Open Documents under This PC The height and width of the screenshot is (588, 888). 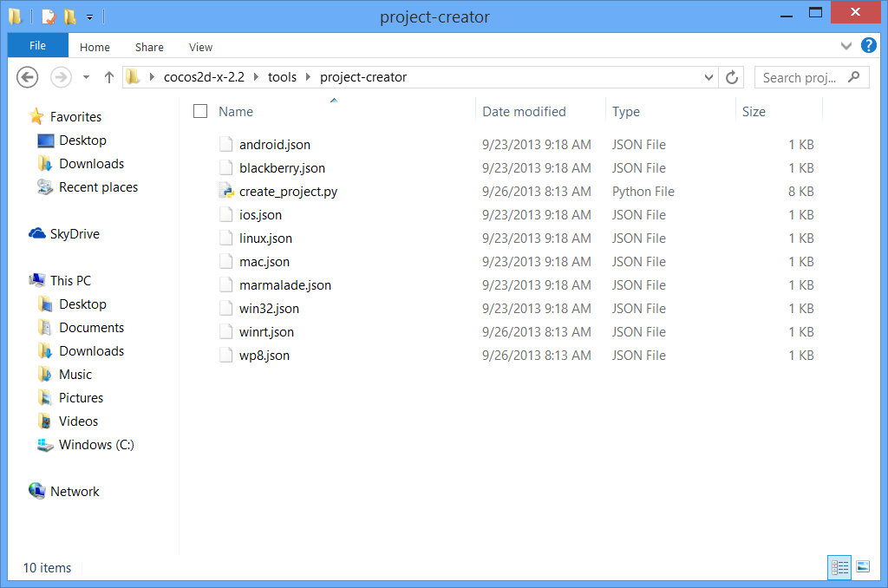click(91, 328)
